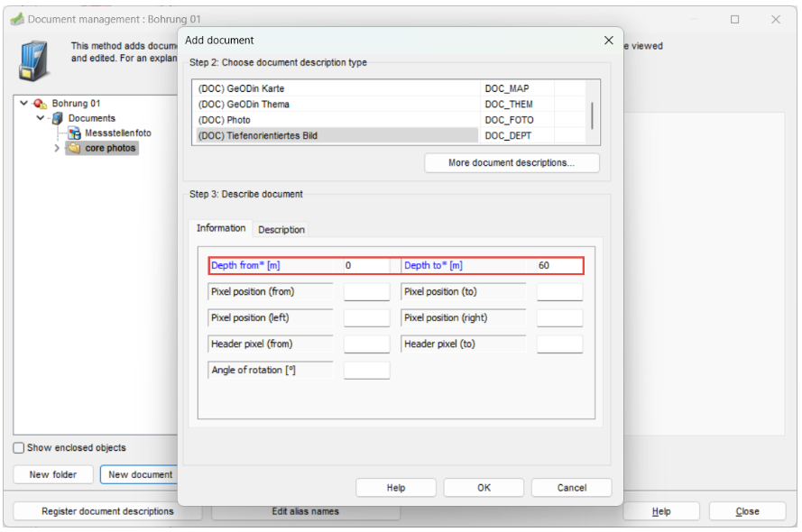Screen dimensions: 802x532
Task: Click the Bohrung 01 tree node icon
Action: point(41,104)
